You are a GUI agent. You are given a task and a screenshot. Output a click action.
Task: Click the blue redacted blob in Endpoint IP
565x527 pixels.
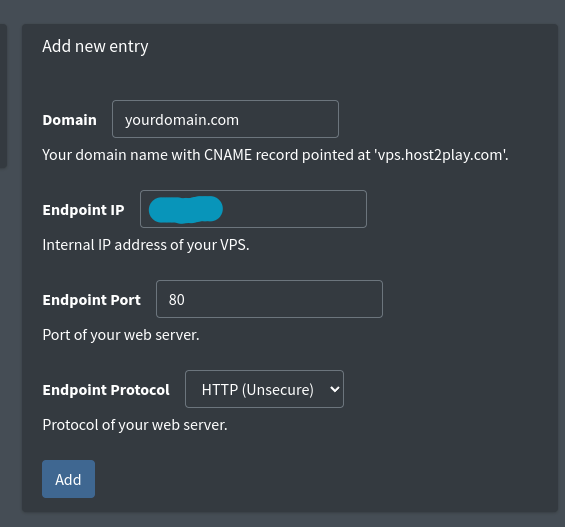[x=186, y=209]
